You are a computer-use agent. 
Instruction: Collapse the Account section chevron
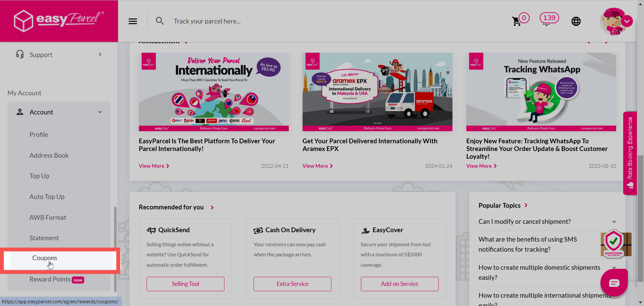coord(100,112)
